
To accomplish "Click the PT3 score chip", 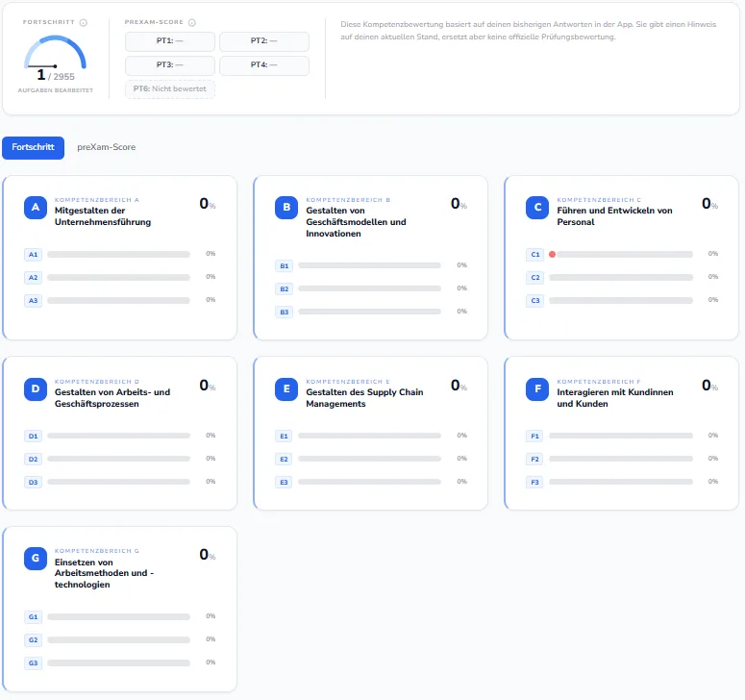I will click(x=169, y=65).
